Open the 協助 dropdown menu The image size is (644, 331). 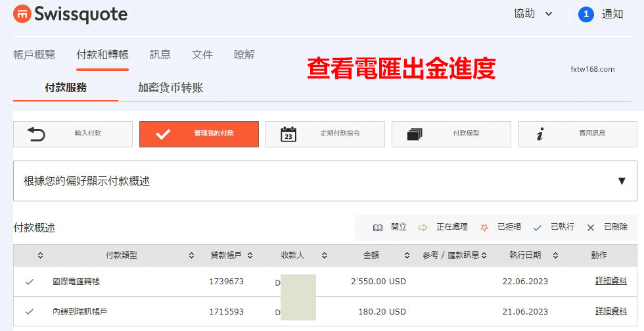pyautogui.click(x=533, y=14)
